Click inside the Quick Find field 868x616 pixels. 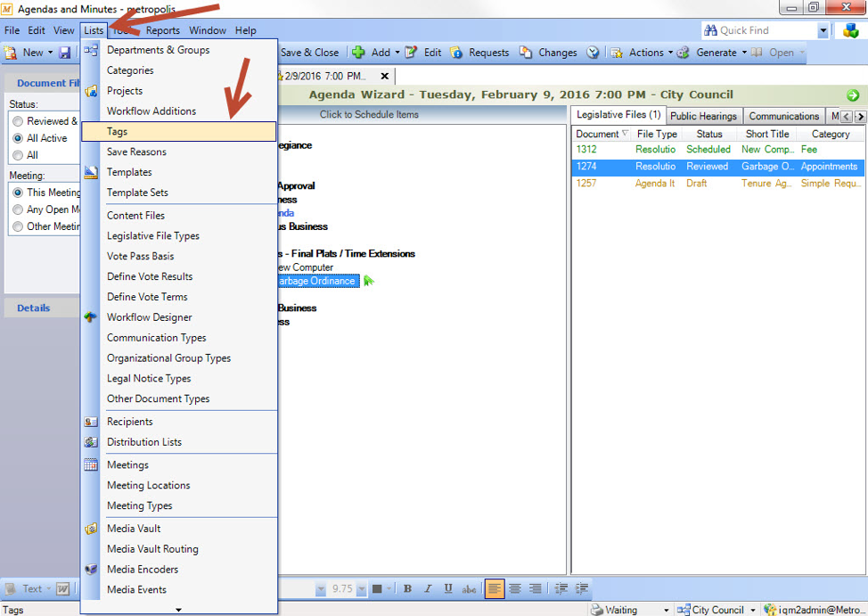[766, 30]
